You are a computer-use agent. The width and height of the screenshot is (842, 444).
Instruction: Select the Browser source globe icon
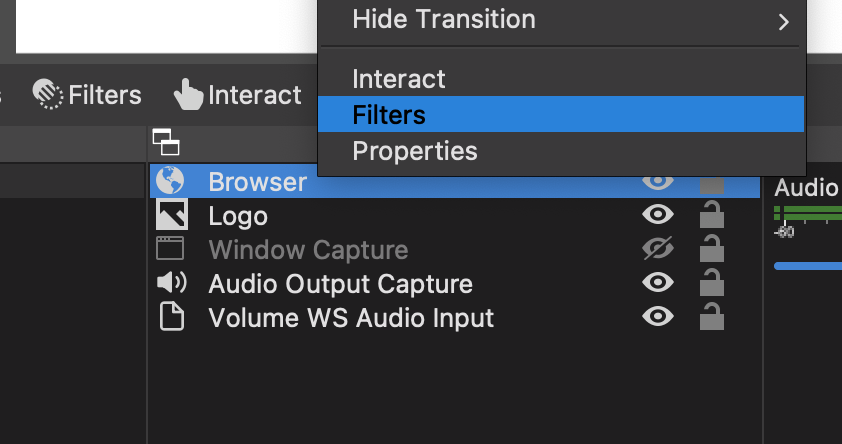[x=170, y=180]
